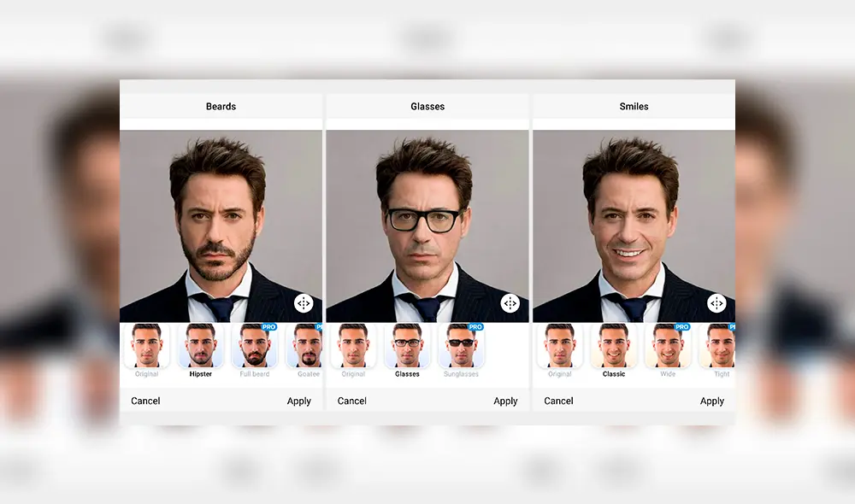Open the Smiles section header

(634, 106)
